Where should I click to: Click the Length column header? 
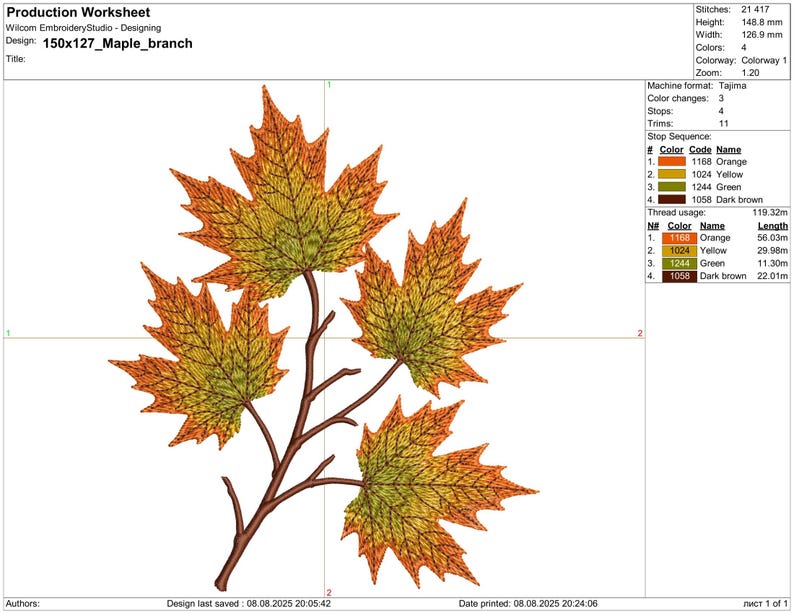(773, 226)
